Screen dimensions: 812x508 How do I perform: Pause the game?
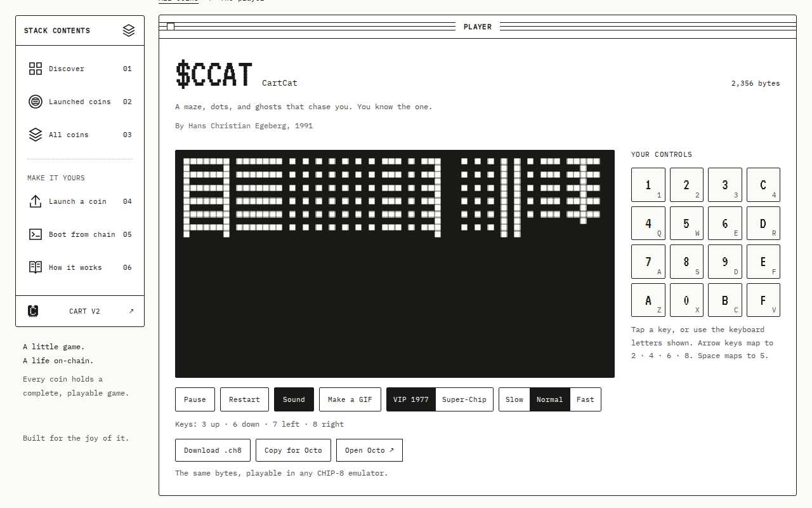(x=195, y=399)
